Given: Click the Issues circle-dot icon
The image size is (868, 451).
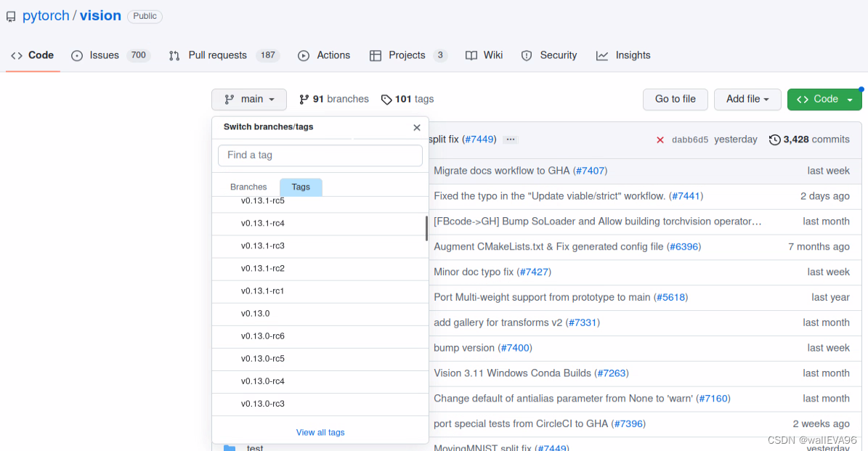Looking at the screenshot, I should coord(77,55).
